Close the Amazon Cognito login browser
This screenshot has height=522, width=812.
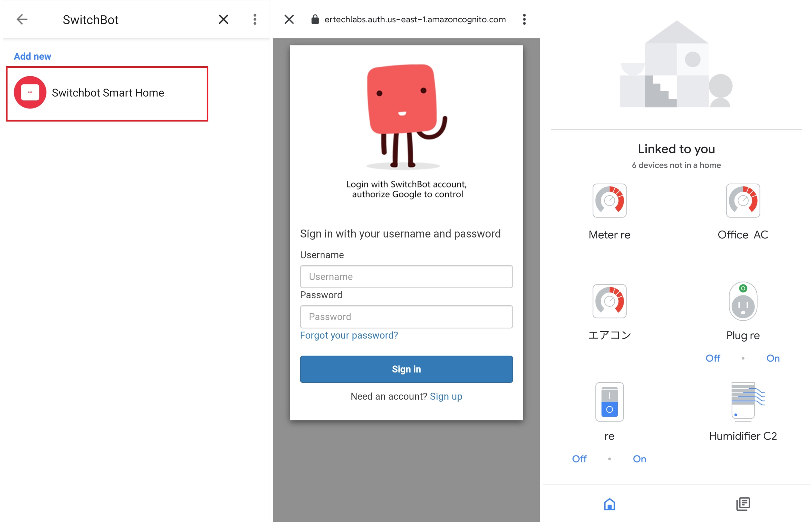click(289, 19)
